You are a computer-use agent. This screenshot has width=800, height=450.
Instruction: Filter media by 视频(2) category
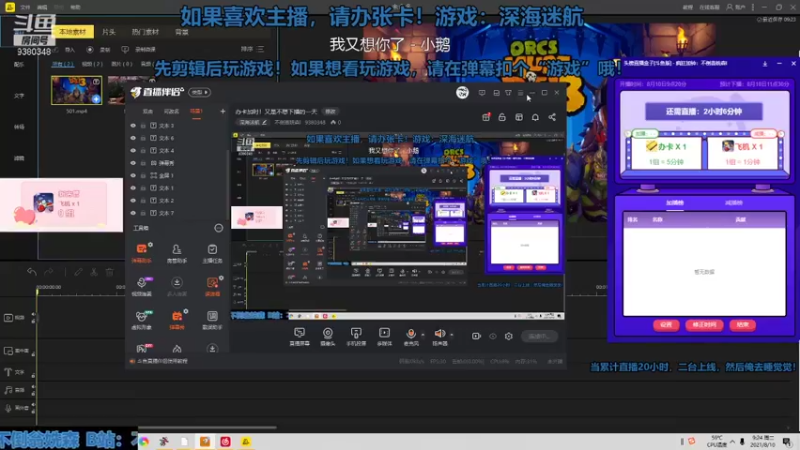pyautogui.click(x=92, y=64)
